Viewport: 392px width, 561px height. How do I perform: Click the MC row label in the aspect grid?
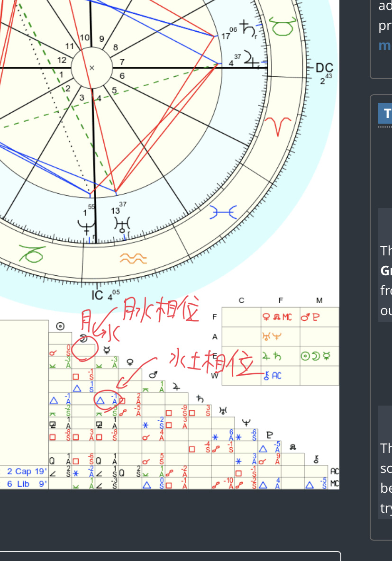[x=334, y=484]
